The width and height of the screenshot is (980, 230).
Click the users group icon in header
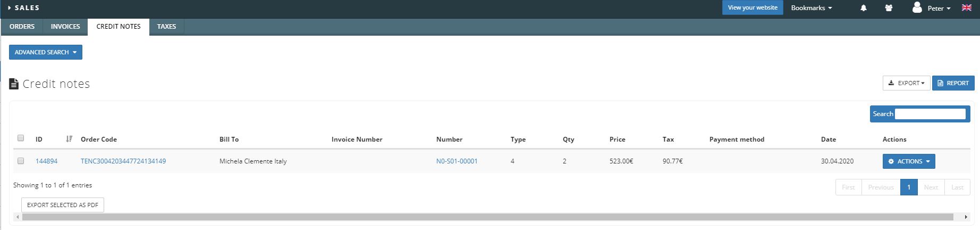click(x=889, y=8)
